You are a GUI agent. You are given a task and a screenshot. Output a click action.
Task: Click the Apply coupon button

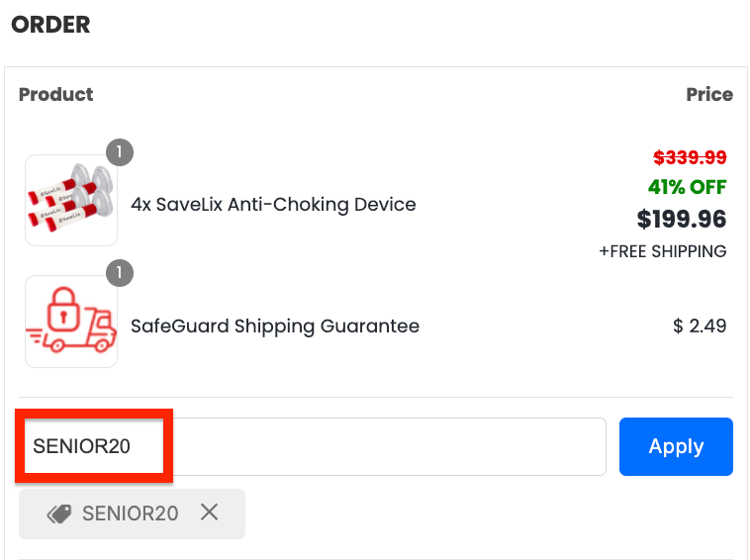click(x=676, y=446)
